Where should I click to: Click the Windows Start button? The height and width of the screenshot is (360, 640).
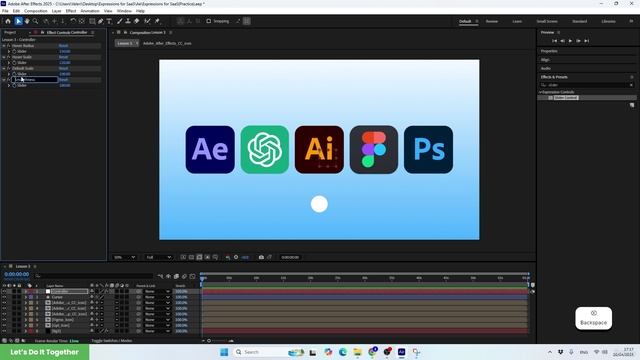click(224, 352)
